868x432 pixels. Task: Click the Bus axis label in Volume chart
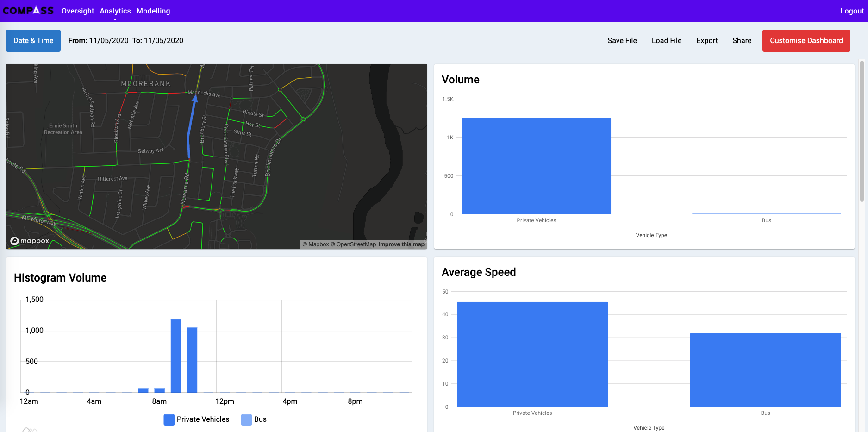coord(767,220)
